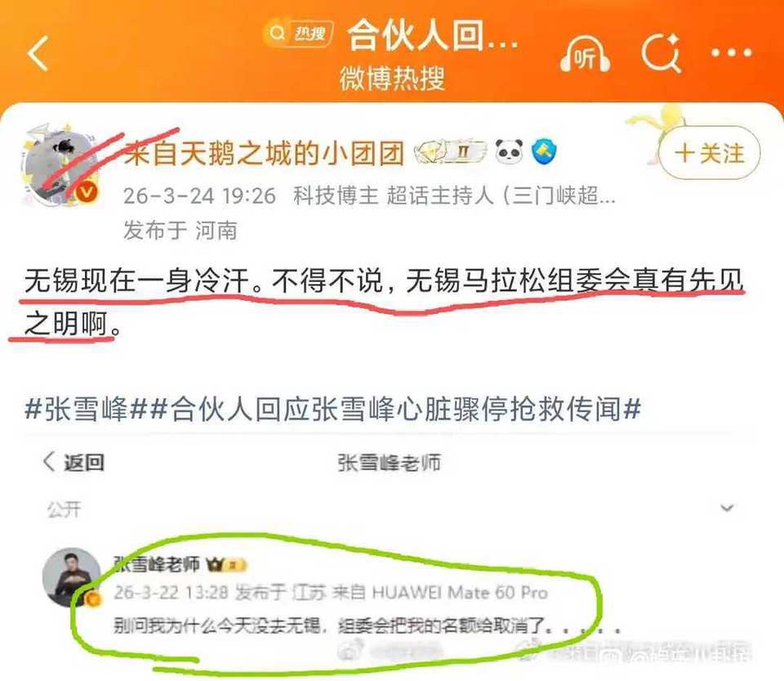784x681 pixels.
Task: Open 张雪峰老师 avatar in screenshot
Action: 71,577
